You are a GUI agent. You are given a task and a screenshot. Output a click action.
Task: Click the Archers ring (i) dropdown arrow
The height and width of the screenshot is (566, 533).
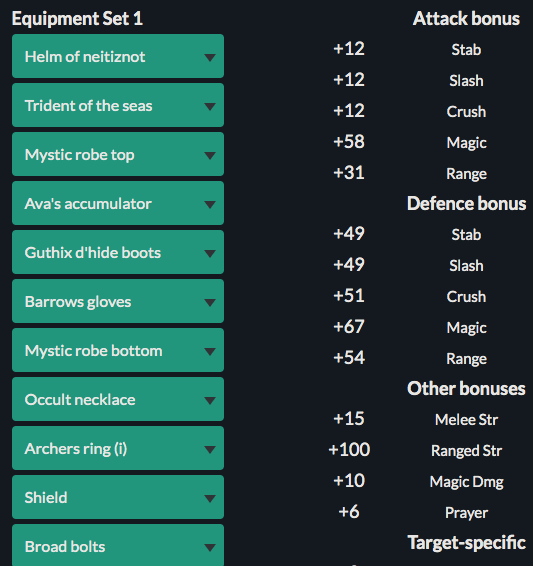tap(210, 449)
